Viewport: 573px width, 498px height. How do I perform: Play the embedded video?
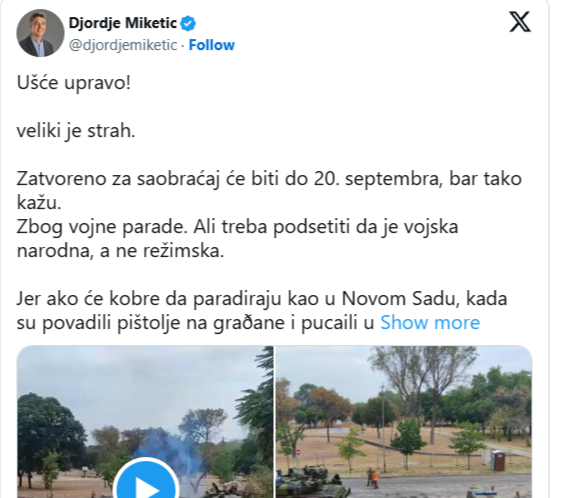pyautogui.click(x=146, y=482)
